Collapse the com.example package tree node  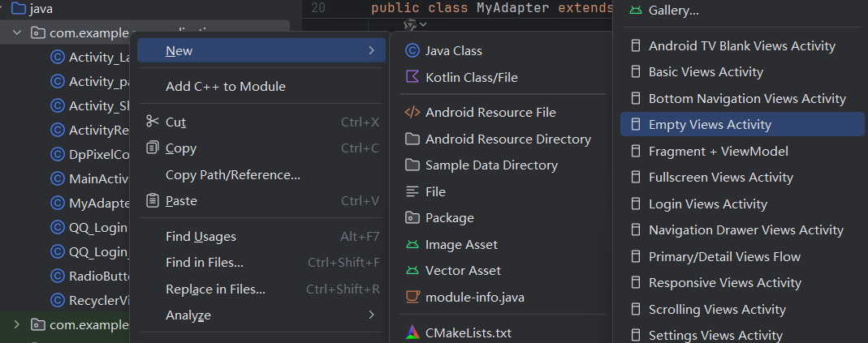coord(17,33)
